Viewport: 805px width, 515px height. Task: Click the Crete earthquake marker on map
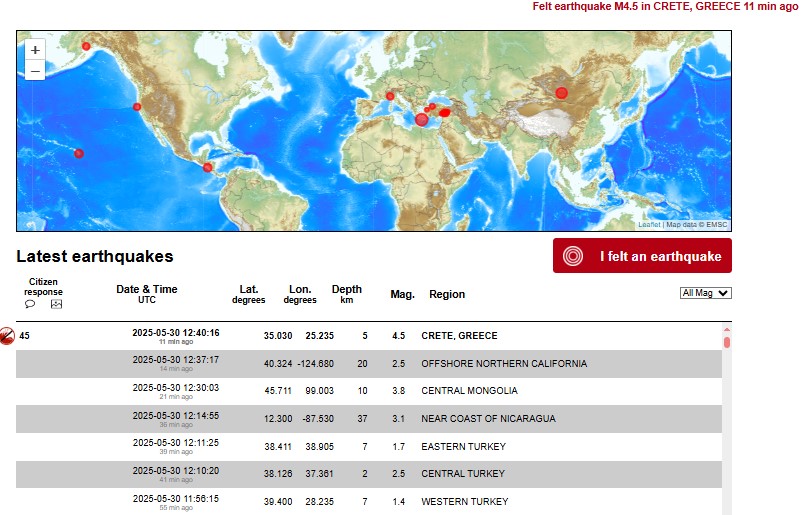click(x=422, y=120)
